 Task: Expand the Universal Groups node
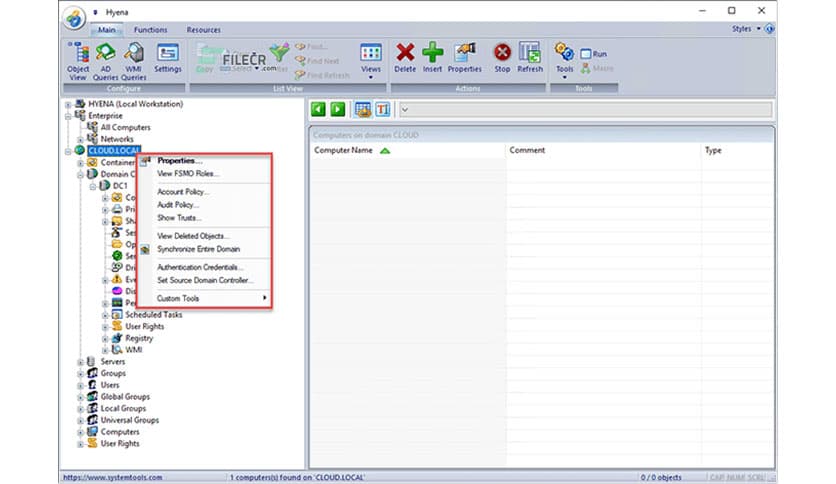(81, 421)
